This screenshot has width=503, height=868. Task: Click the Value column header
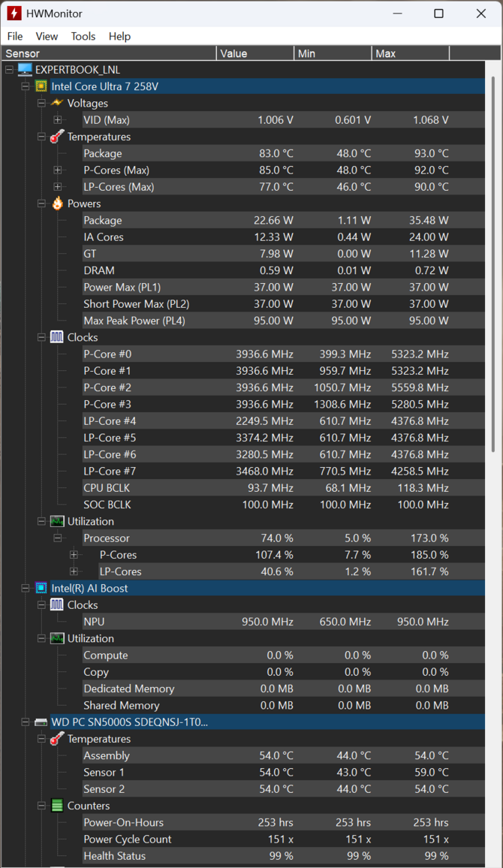point(255,53)
